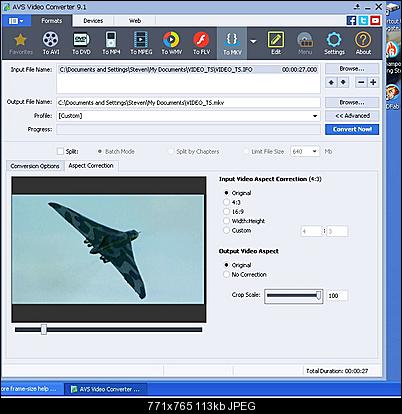Click the Output File Name field

(x=188, y=103)
